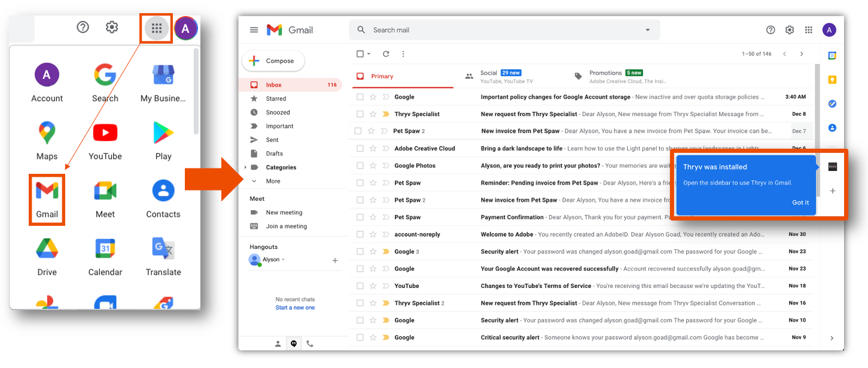The image size is (868, 368).
Task: Show side panel chevron at bottom right
Action: (x=832, y=338)
